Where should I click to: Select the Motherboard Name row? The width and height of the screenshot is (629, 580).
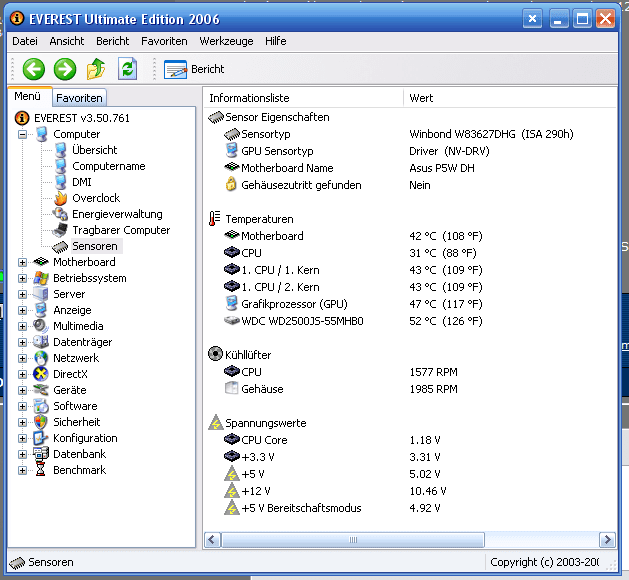click(x=410, y=168)
